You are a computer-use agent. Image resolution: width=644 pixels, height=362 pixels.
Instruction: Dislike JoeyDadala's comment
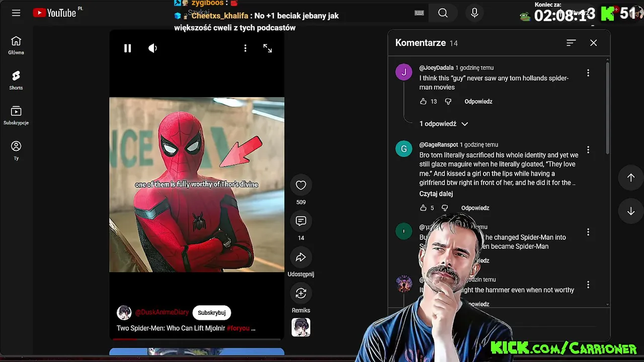point(448,102)
